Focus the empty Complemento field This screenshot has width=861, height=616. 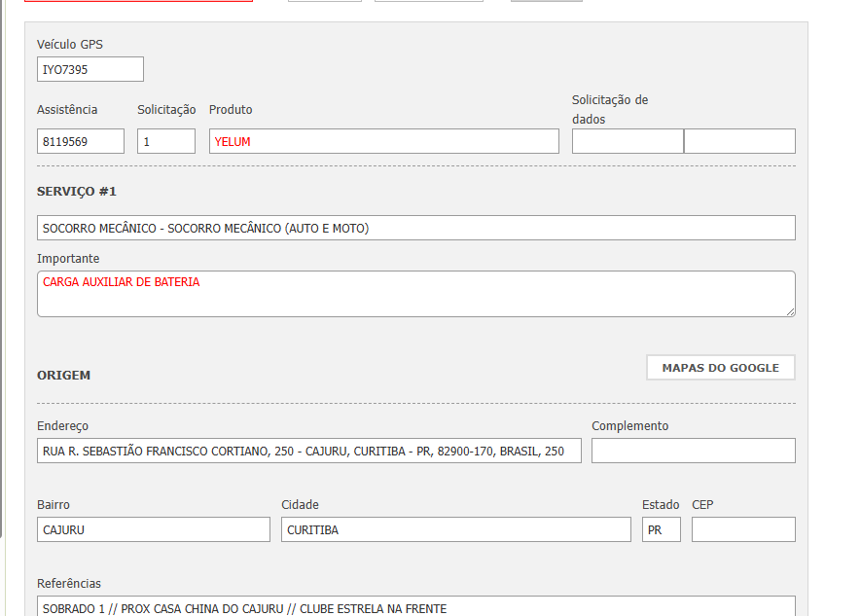pyautogui.click(x=693, y=451)
